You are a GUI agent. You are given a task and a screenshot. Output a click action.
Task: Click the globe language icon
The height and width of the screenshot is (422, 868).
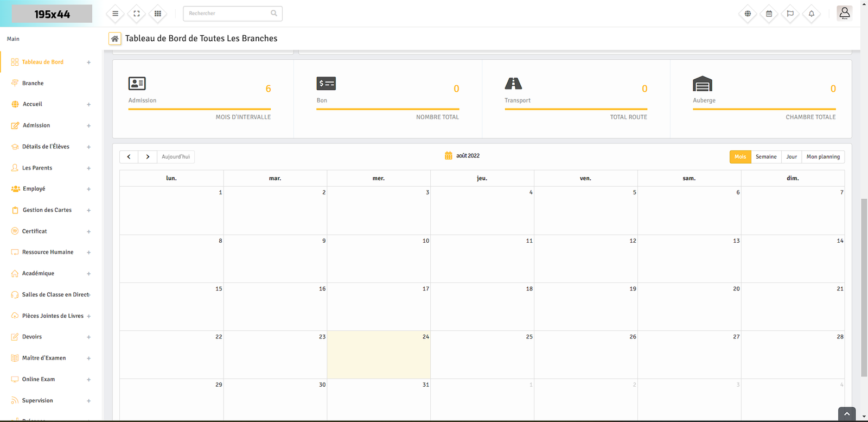[748, 14]
